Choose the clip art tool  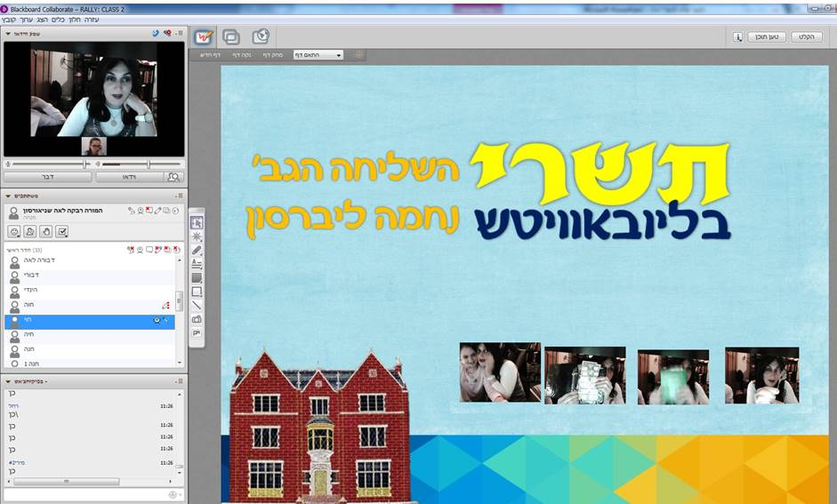pos(197,332)
